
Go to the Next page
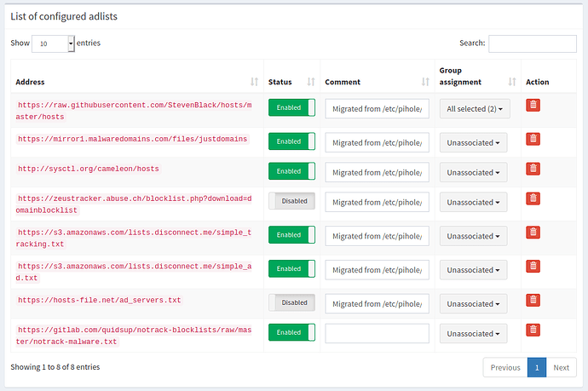pos(561,367)
